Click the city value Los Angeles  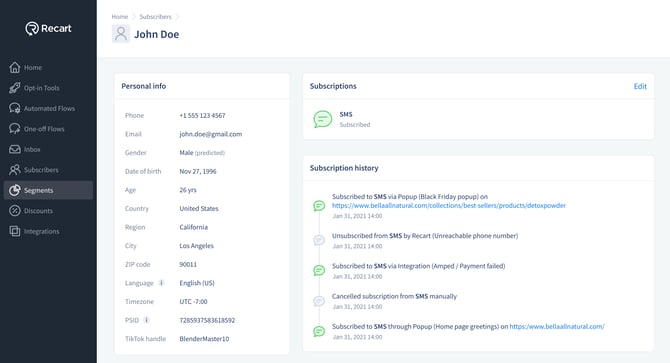[197, 246]
